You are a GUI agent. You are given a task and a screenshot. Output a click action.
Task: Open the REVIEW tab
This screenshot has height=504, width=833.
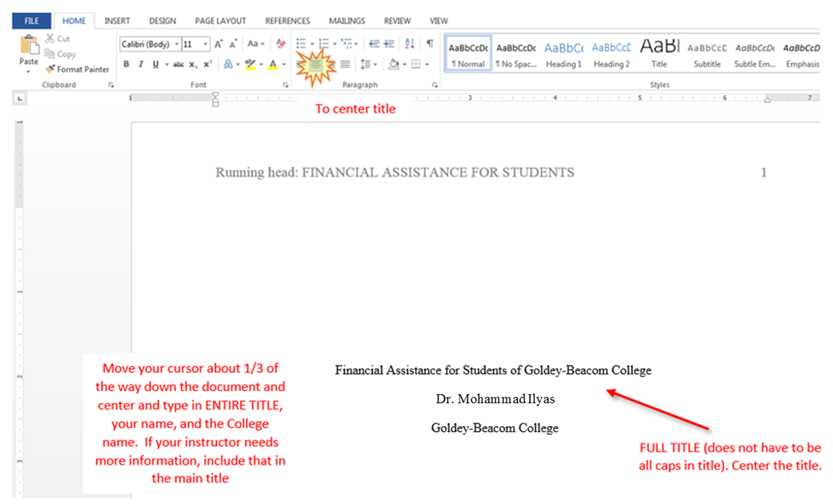click(397, 20)
